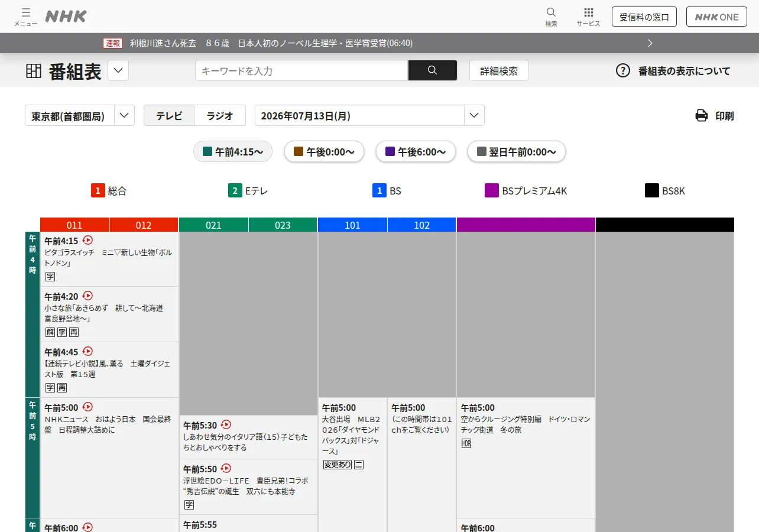
Task: Play on-demand icon for 午前5:50 浮世絵EDO-LIFE
Action: coord(226,468)
